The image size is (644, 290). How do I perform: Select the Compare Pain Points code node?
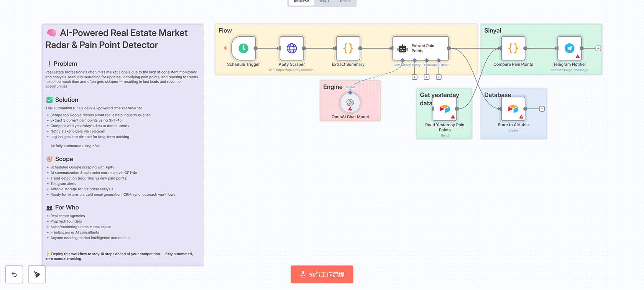[513, 48]
